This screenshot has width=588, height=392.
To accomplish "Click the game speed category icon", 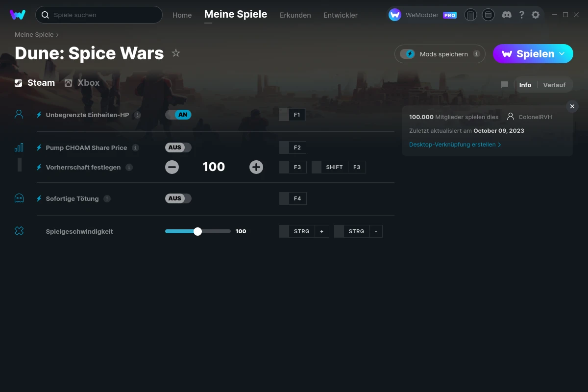I will 19,231.
